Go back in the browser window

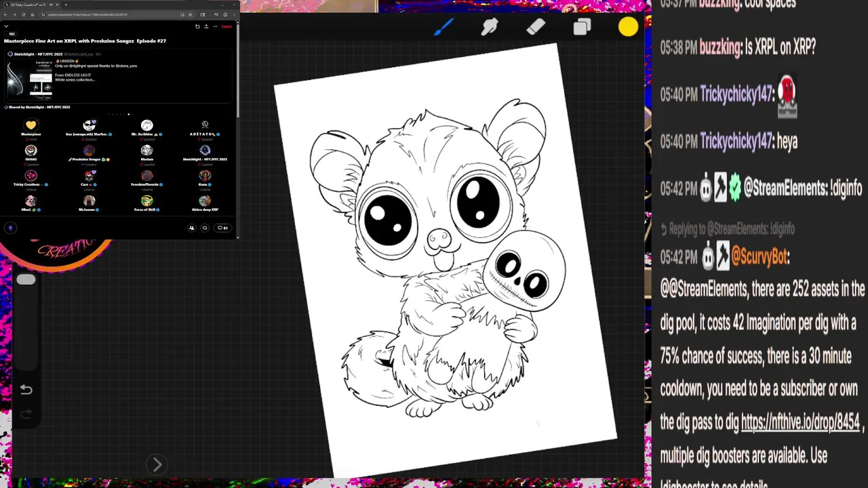(5, 14)
